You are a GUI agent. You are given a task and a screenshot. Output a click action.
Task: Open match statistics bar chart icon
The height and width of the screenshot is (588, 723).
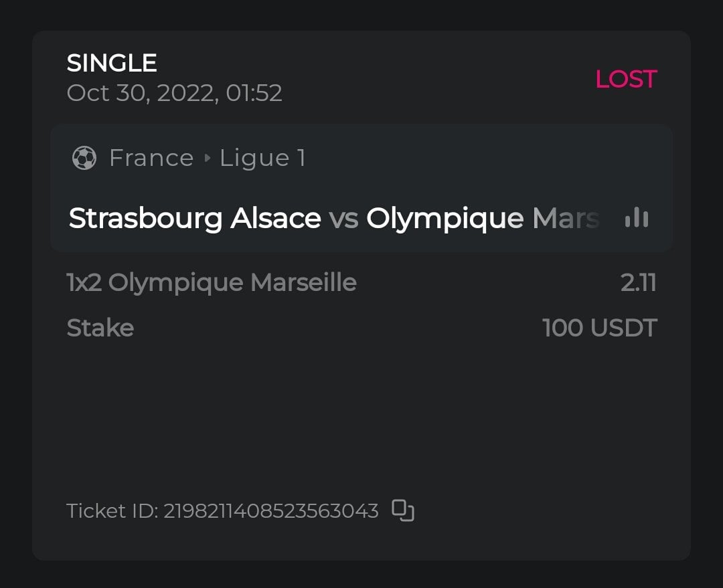point(636,217)
